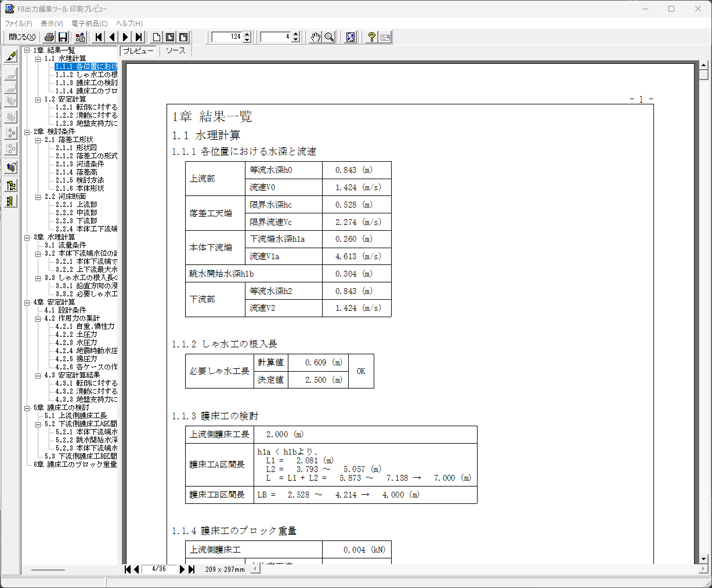This screenshot has height=588, width=712.
Task: Go to first page in bottom navigation
Action: pos(128,569)
